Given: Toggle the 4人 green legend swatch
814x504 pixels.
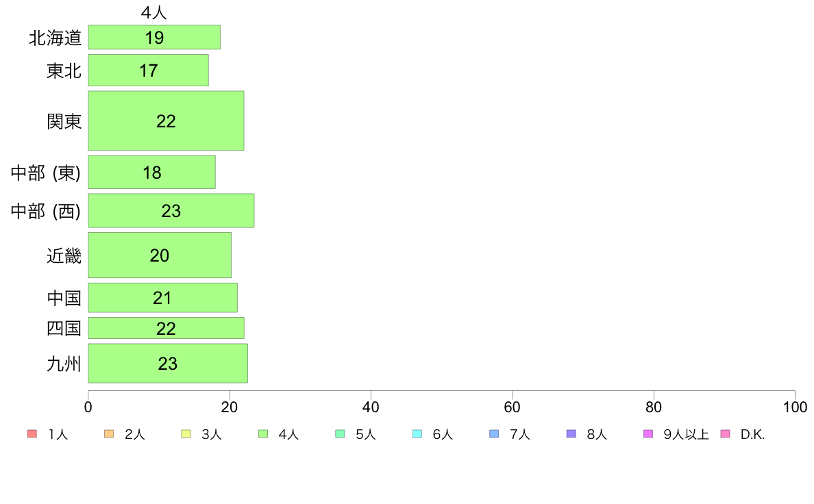Looking at the screenshot, I should pyautogui.click(x=263, y=434).
